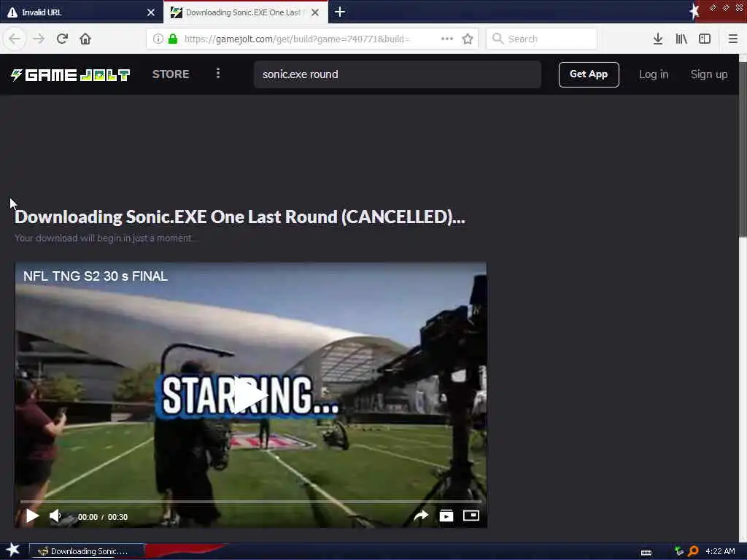Open the browser library icon
The width and height of the screenshot is (747, 560).
[681, 39]
